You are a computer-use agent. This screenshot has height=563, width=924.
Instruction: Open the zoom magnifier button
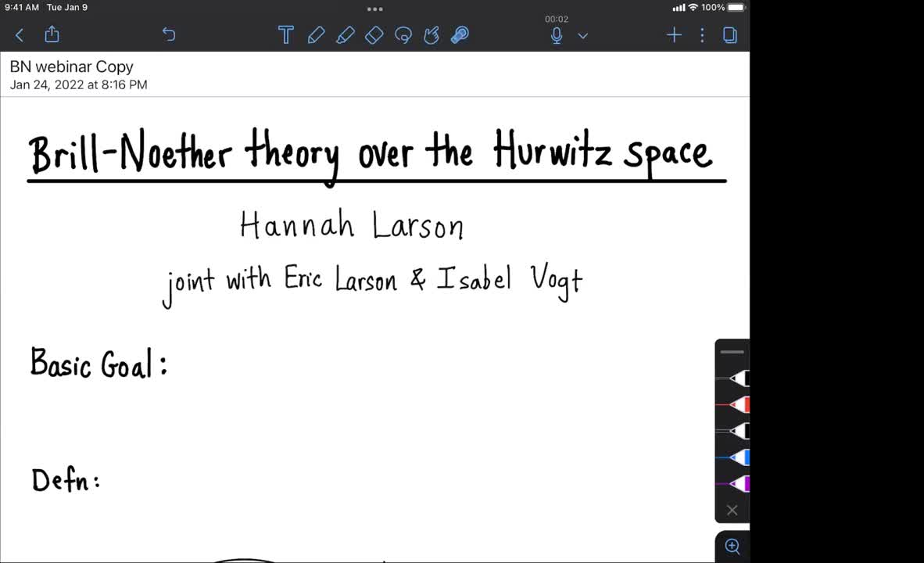click(732, 547)
